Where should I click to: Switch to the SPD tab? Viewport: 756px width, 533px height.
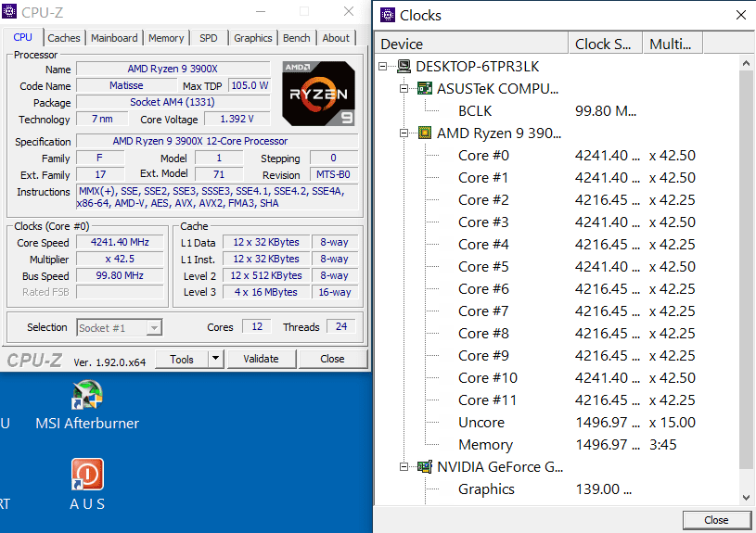coord(209,38)
